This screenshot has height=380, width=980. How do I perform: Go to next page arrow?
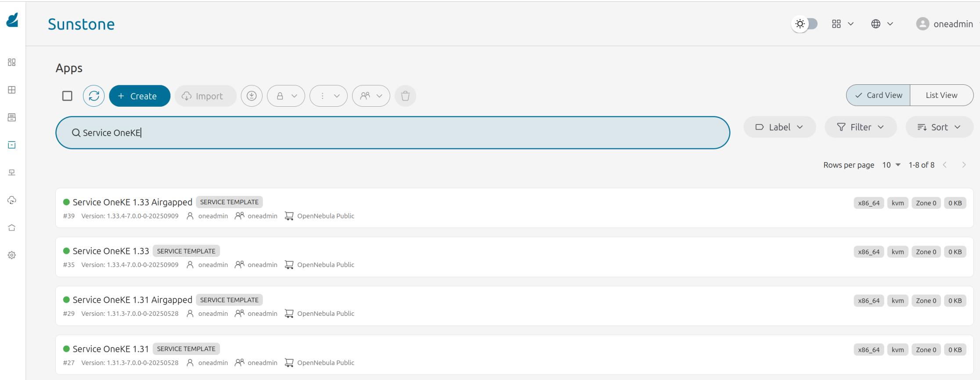964,165
